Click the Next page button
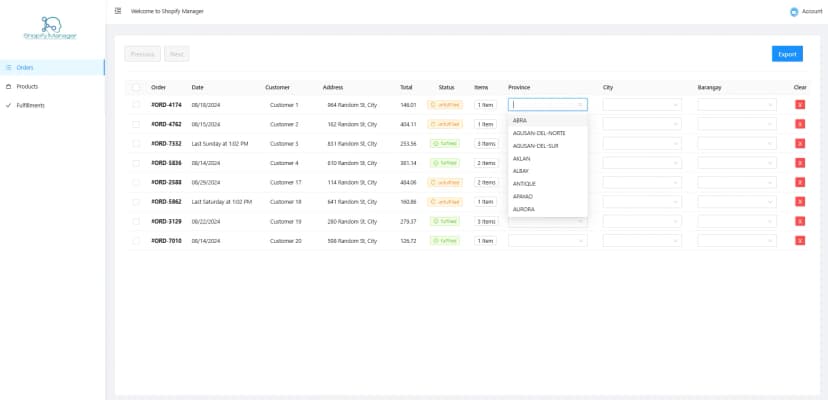 coord(176,54)
